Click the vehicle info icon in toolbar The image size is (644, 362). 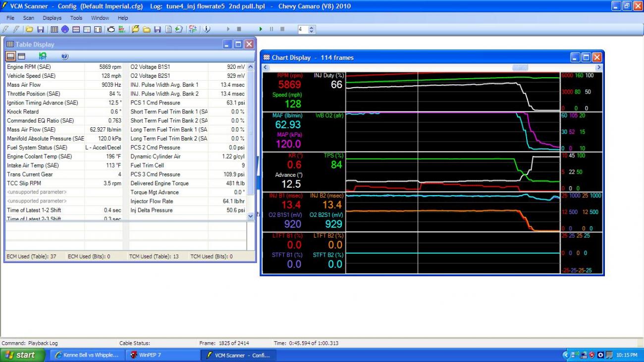[x=207, y=29]
